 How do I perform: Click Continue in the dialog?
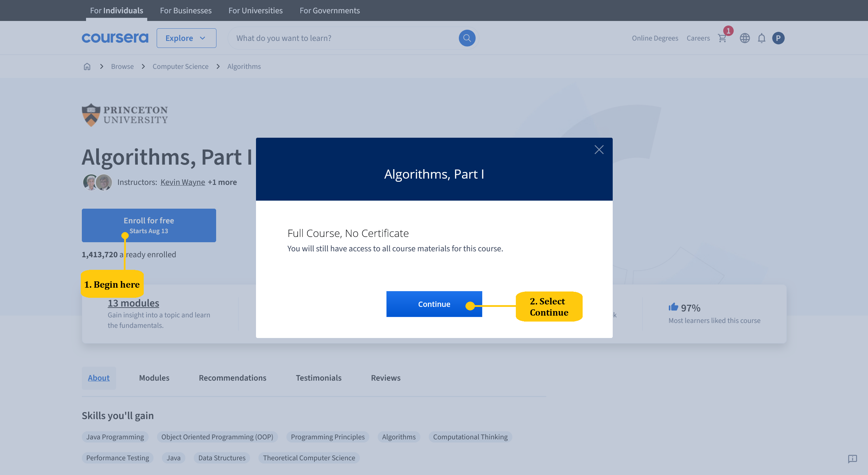434,304
